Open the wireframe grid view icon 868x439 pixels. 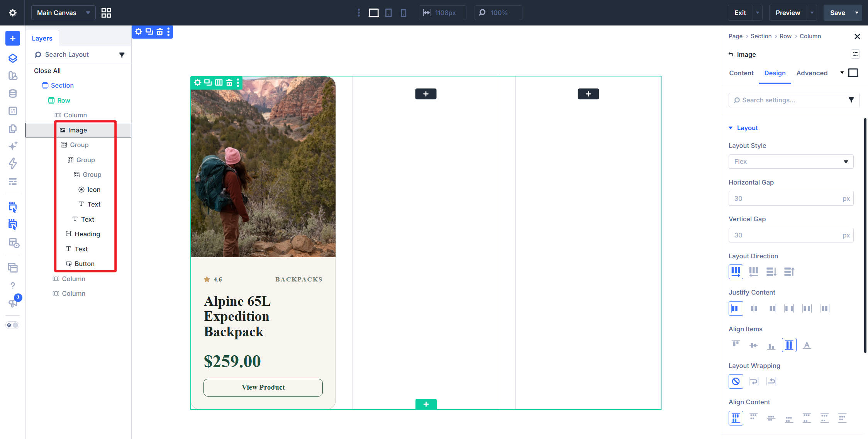click(106, 13)
